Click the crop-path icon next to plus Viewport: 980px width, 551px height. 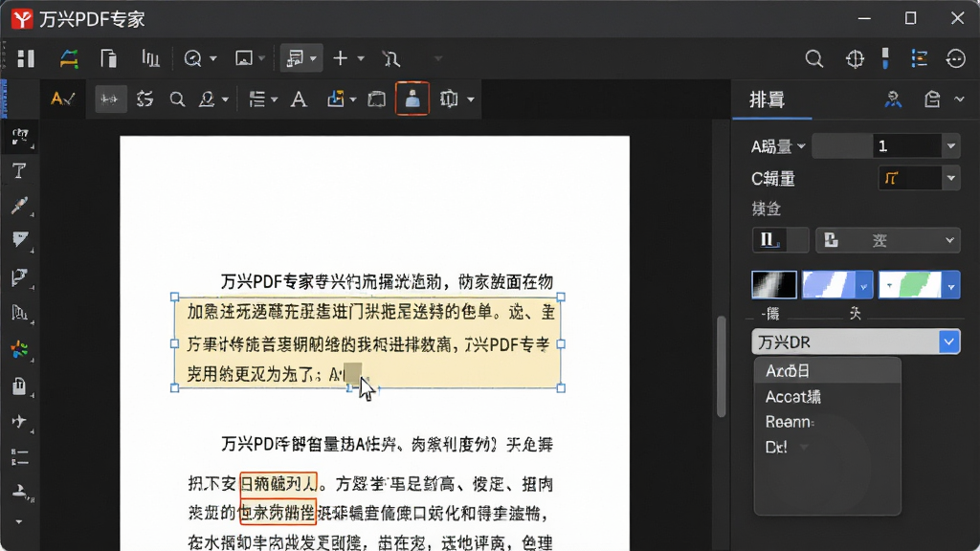pyautogui.click(x=391, y=58)
